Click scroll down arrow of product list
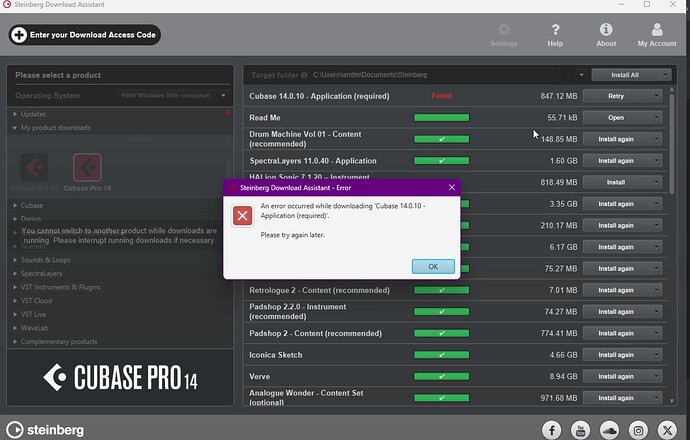Image resolution: width=690 pixels, height=440 pixels. click(x=672, y=401)
